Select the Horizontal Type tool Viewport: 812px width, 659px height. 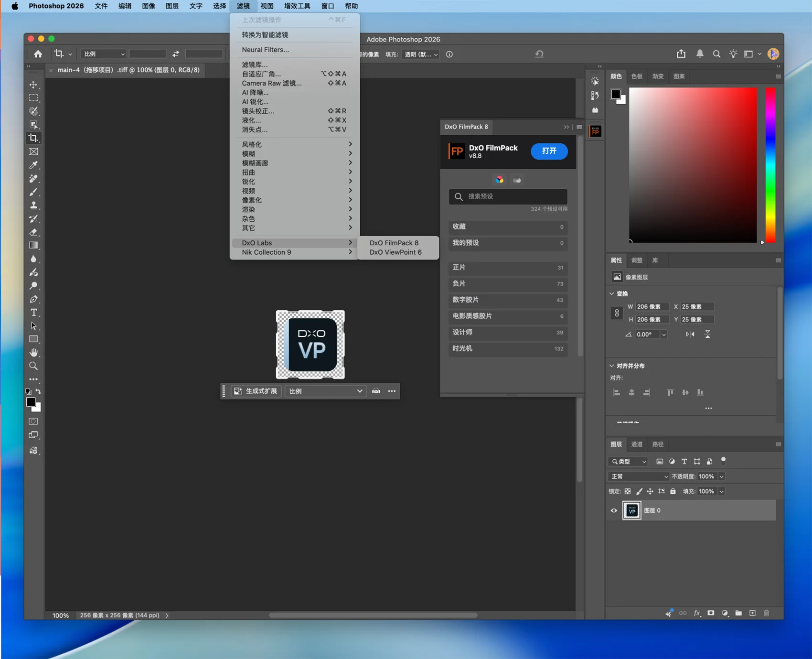pyautogui.click(x=33, y=313)
